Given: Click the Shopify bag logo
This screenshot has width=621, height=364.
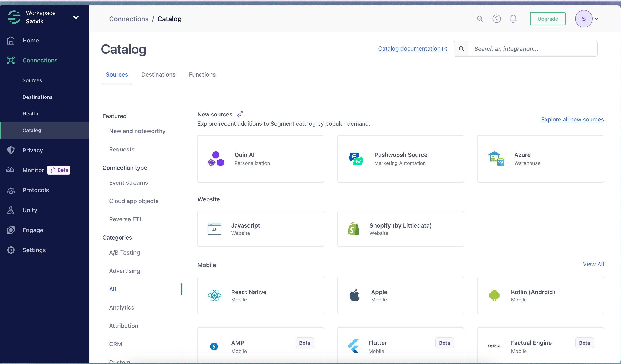Looking at the screenshot, I should tap(354, 229).
